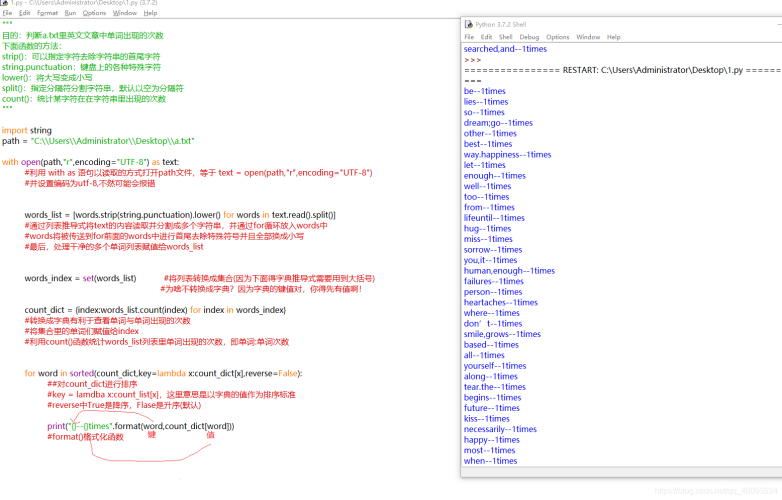This screenshot has width=782, height=500.
Task: Open Help menu in Python Shell
Action: click(x=613, y=37)
